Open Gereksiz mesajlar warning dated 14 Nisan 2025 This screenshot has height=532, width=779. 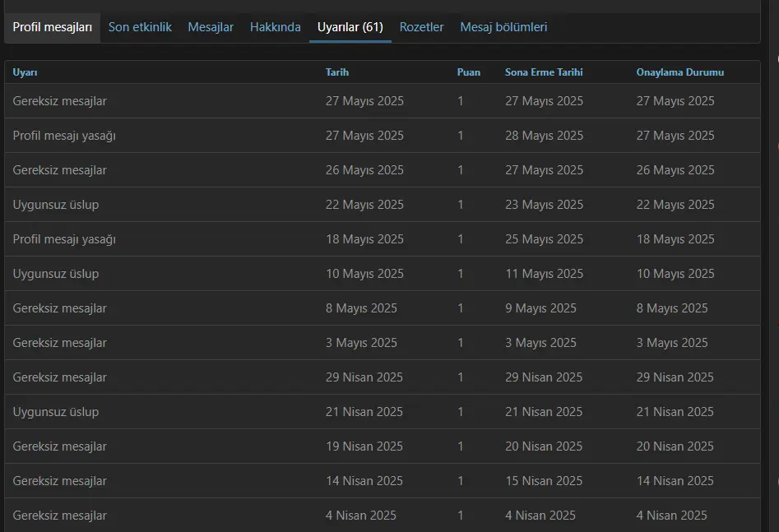tap(59, 481)
